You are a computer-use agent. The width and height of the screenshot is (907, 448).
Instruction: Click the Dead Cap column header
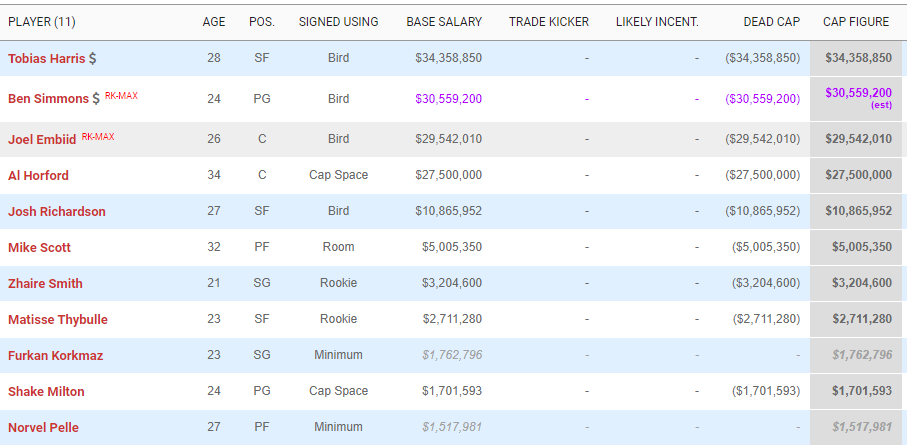coord(771,21)
